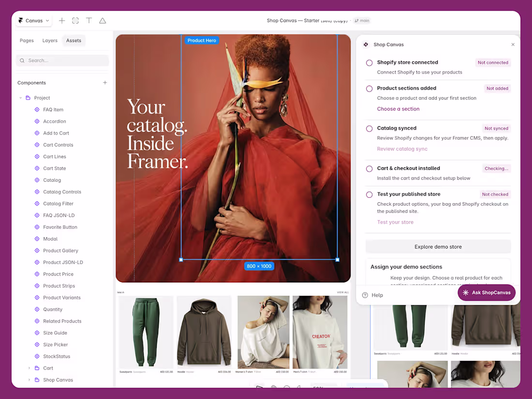Click the Not connected status badge
This screenshot has width=532, height=399.
tap(493, 62)
